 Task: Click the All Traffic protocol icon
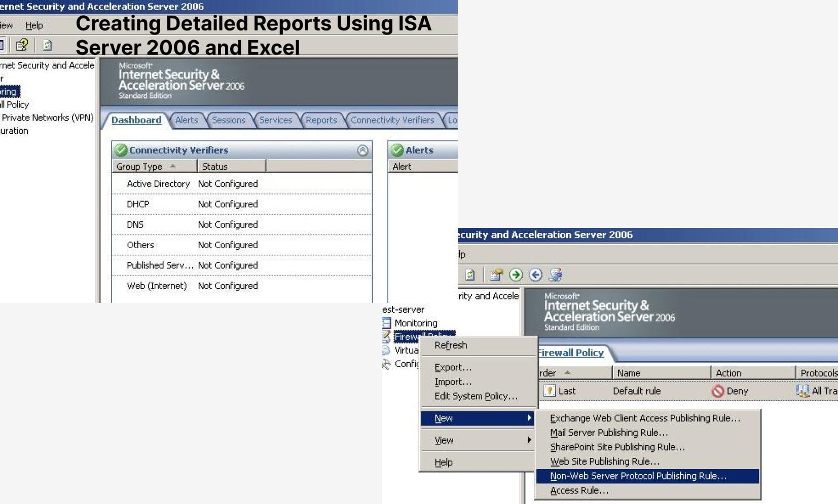(803, 391)
